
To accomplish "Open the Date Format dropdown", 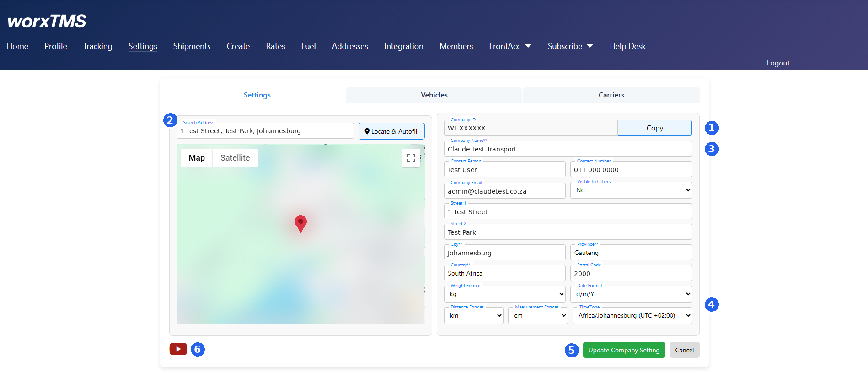I will (631, 294).
